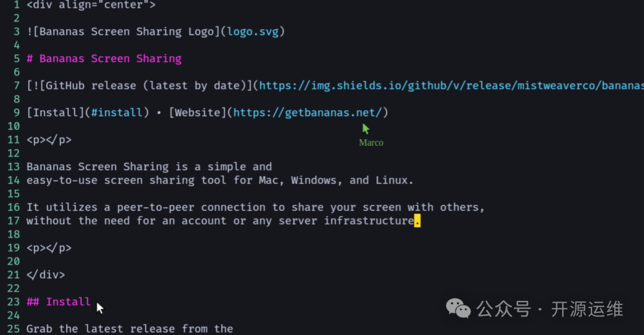Click line number 13 in the gutter
This screenshot has height=335, width=644.
tap(14, 167)
